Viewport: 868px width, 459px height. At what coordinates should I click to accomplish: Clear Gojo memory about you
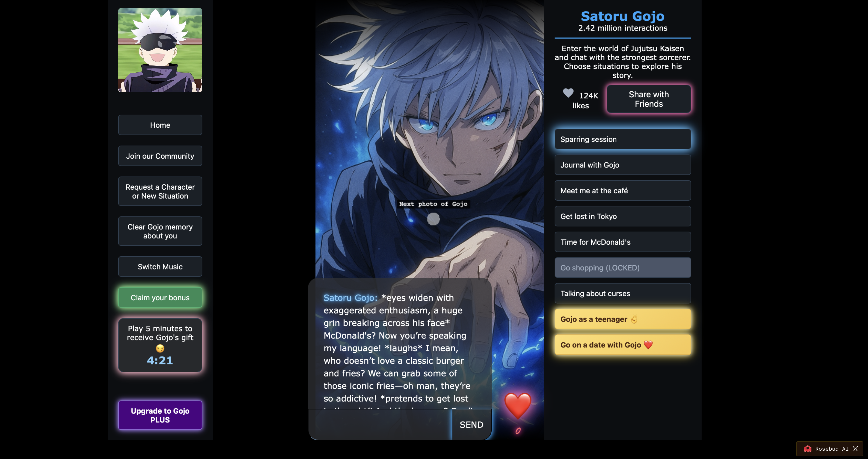pyautogui.click(x=160, y=231)
